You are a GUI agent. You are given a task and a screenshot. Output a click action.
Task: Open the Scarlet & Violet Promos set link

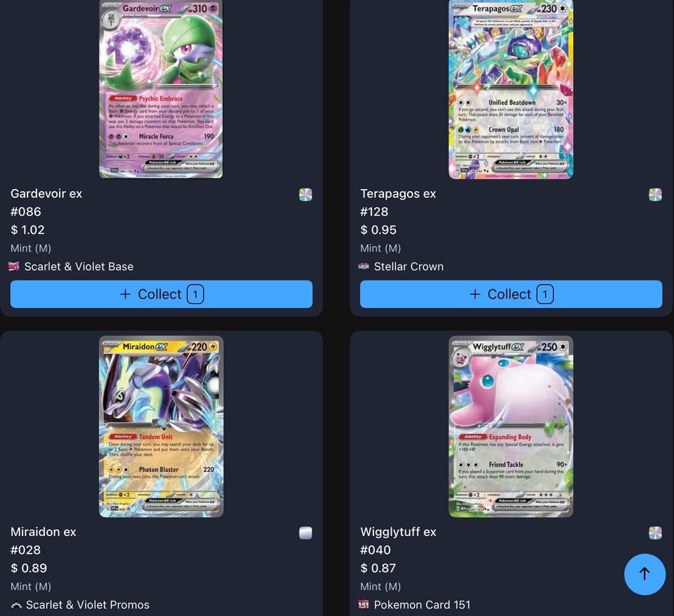point(88,604)
